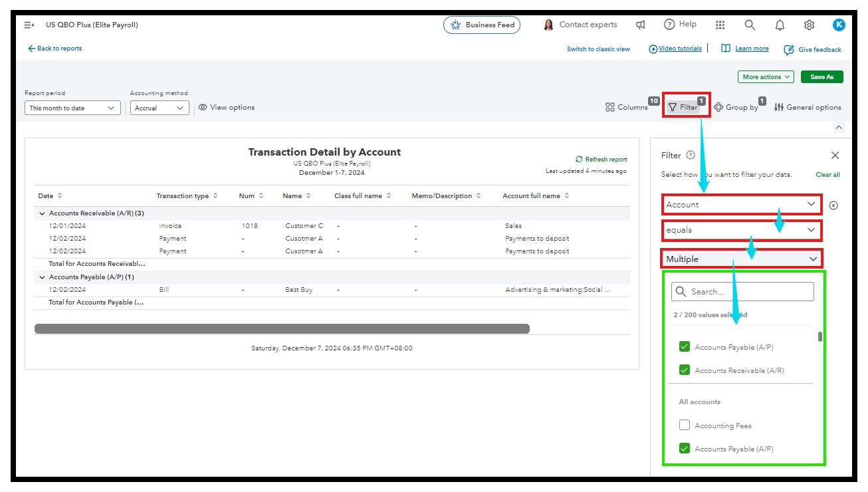Uncheck Accounts Payable (A/P) filter value

(x=684, y=346)
